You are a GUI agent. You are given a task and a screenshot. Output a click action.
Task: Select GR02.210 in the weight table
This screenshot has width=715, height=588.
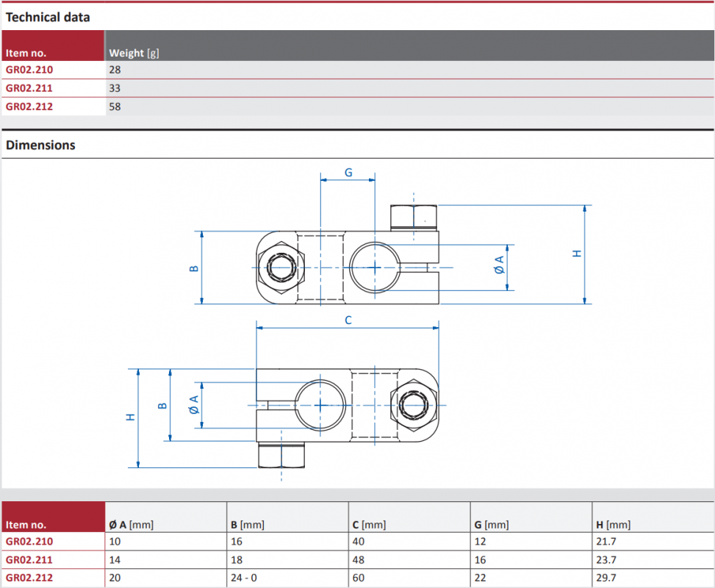tap(29, 70)
